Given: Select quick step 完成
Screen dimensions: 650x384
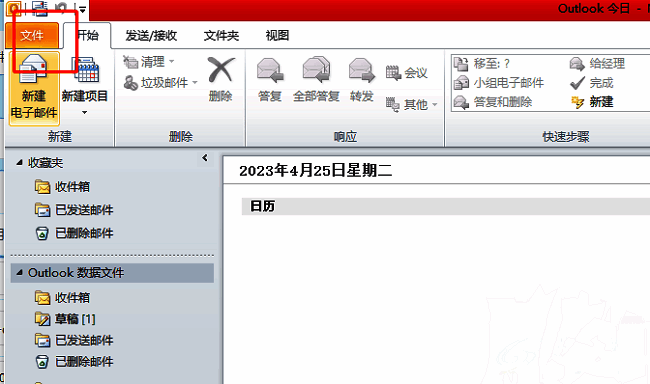Looking at the screenshot, I should click(x=592, y=83).
